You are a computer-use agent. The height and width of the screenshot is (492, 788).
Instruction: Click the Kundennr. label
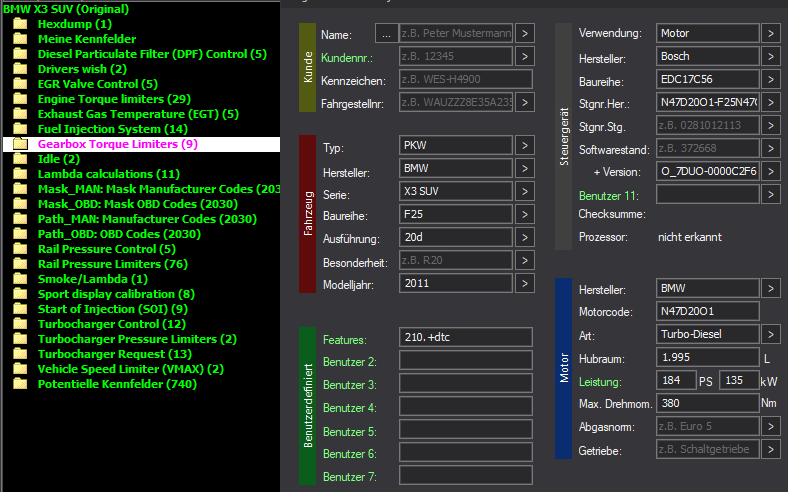(x=347, y=58)
